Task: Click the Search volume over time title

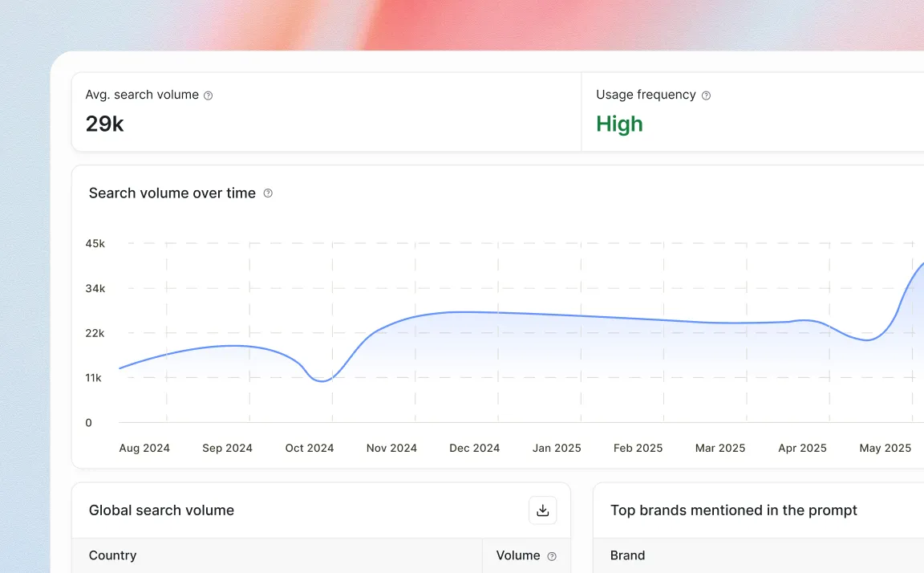Action: click(x=172, y=193)
